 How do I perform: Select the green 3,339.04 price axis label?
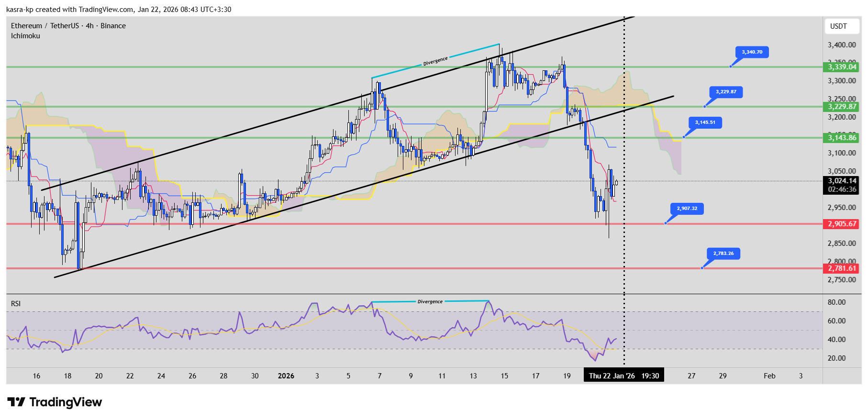[842, 67]
